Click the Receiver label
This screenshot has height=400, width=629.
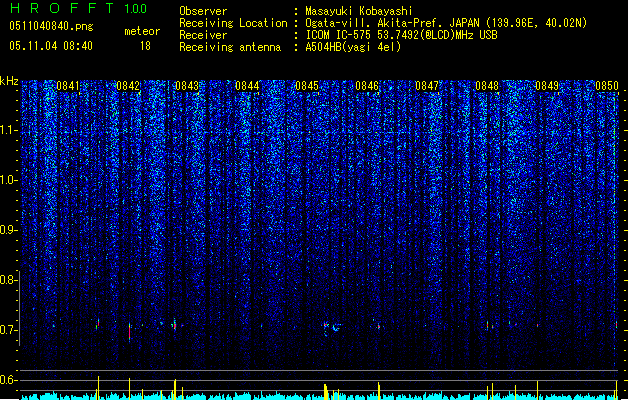[x=203, y=35]
